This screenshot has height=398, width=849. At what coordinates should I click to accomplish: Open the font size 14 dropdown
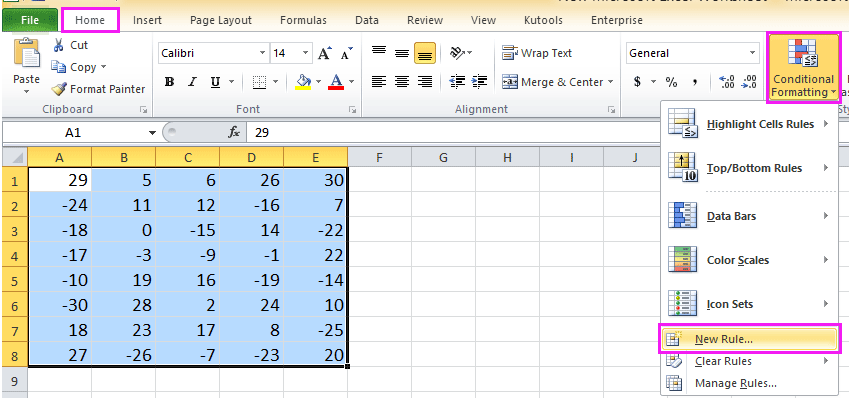pyautogui.click(x=305, y=53)
